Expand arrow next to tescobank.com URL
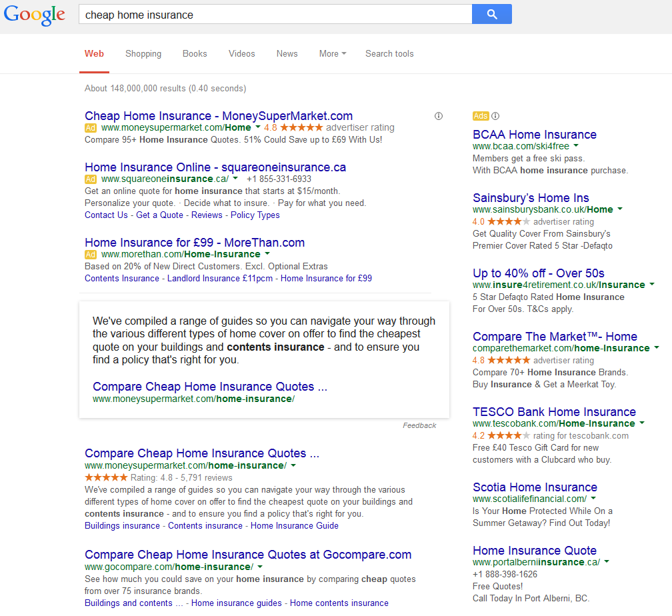Image resolution: width=672 pixels, height=616 pixels. pyautogui.click(x=642, y=423)
